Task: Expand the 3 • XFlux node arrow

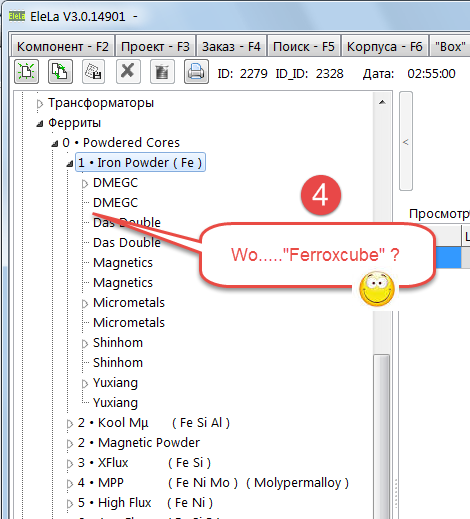Action: [x=70, y=464]
